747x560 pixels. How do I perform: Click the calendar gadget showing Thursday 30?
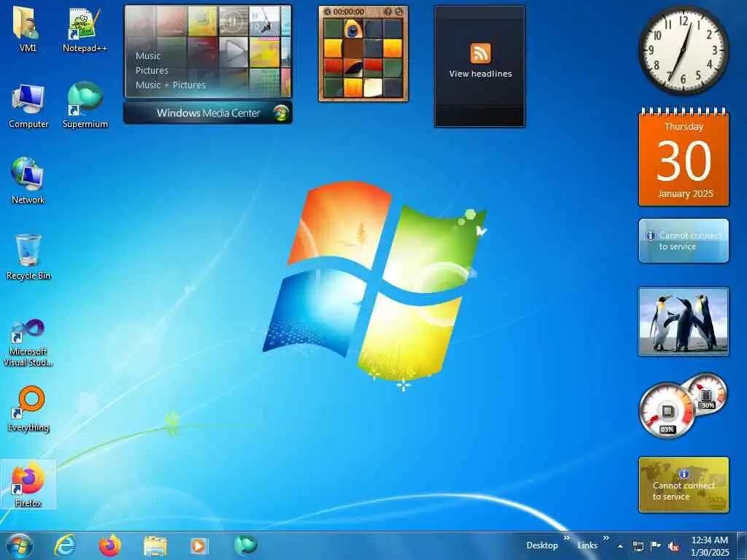pyautogui.click(x=684, y=157)
